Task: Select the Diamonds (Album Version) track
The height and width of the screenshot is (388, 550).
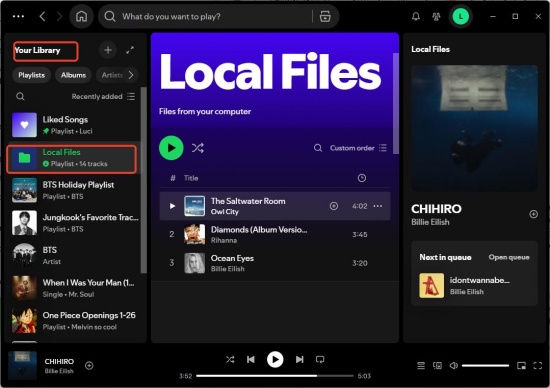Action: 275,234
